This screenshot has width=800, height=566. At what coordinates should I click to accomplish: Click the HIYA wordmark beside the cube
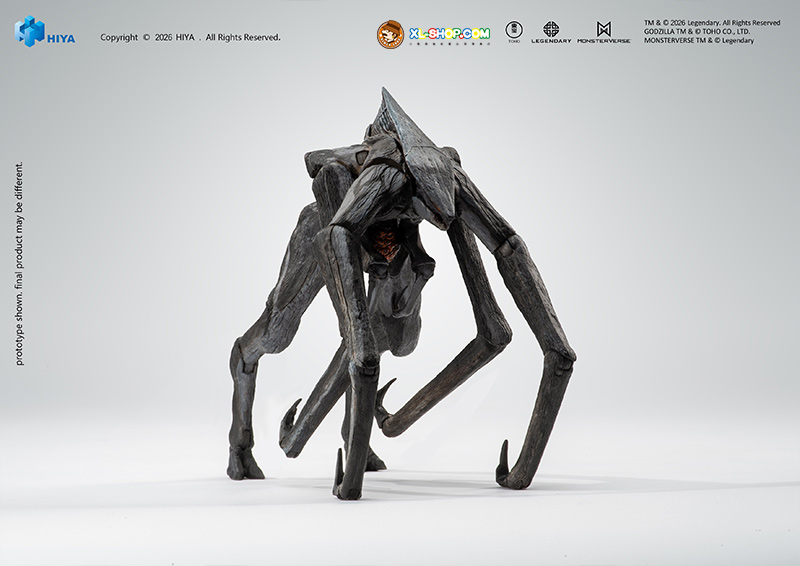(61, 38)
